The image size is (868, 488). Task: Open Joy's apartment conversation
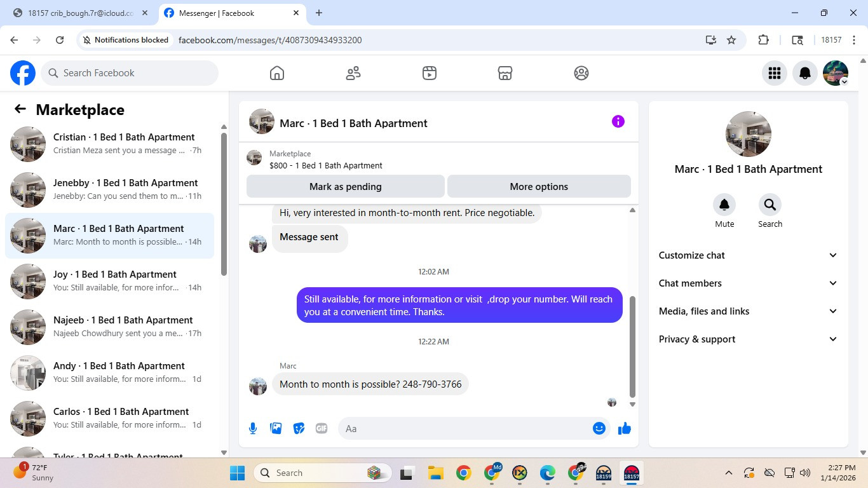click(109, 281)
